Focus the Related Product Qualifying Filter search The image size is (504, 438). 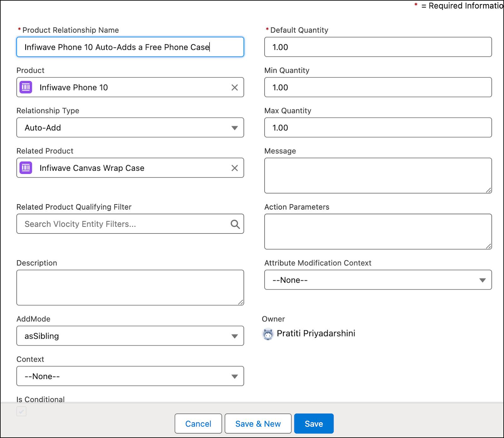click(x=130, y=224)
